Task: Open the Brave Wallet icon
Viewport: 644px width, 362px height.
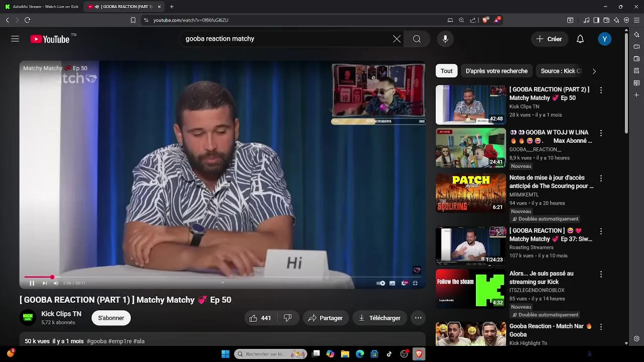Action: tap(606, 20)
